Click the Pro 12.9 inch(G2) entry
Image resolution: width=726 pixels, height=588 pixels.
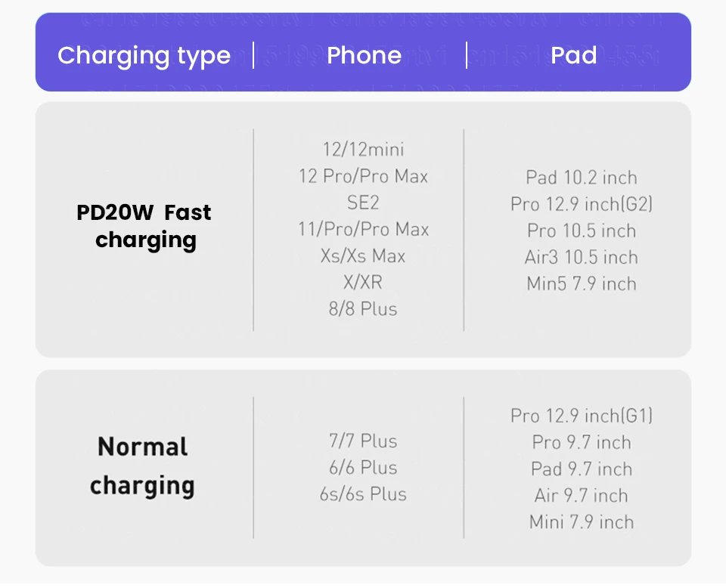coord(582,204)
